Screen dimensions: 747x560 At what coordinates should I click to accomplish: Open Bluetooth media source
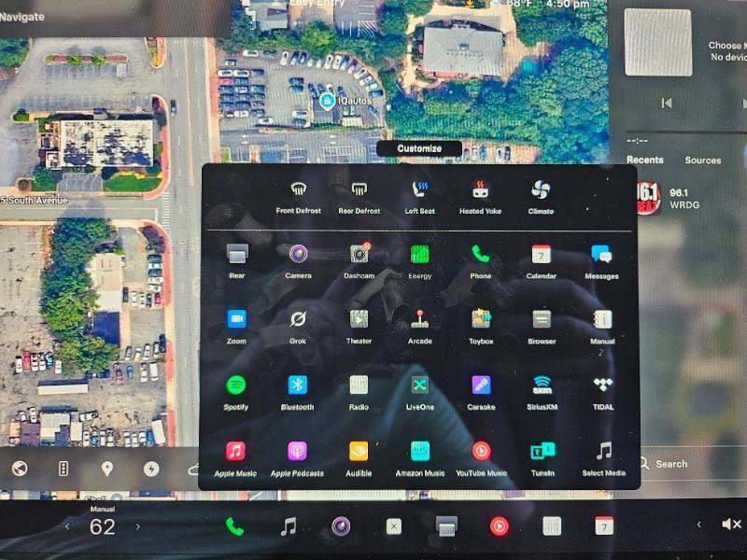[297, 392]
